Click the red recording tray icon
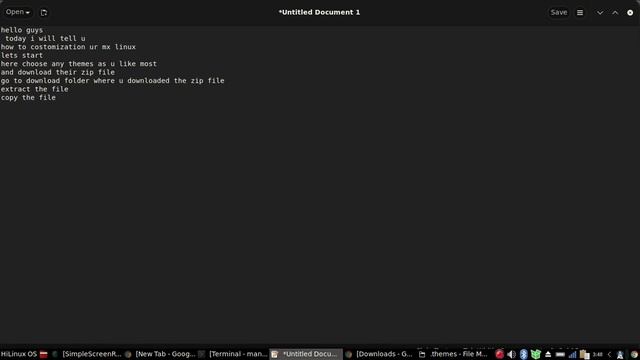 (x=499, y=354)
